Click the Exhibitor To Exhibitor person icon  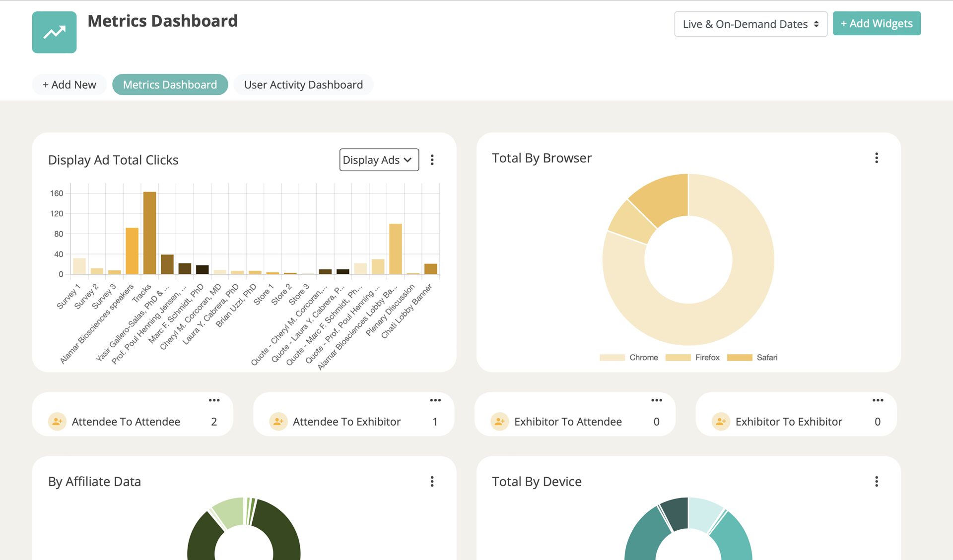720,422
